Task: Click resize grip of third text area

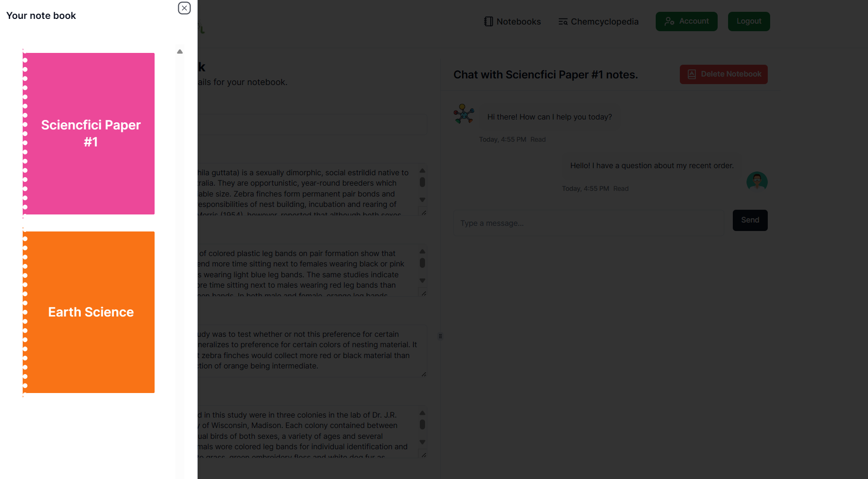Action: 424,374
